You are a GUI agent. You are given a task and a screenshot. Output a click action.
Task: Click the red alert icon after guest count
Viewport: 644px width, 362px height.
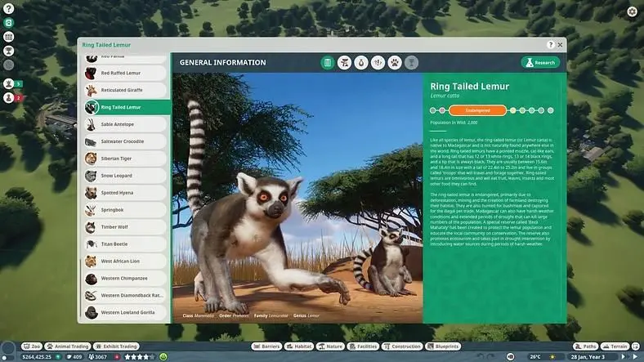pos(117,357)
